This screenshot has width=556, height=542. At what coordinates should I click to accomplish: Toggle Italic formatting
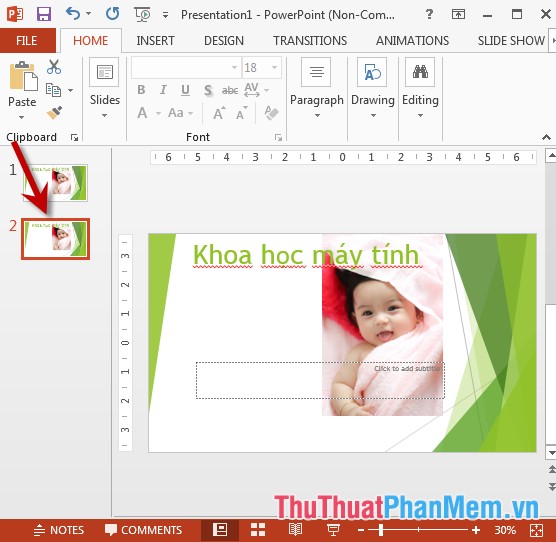[x=163, y=90]
